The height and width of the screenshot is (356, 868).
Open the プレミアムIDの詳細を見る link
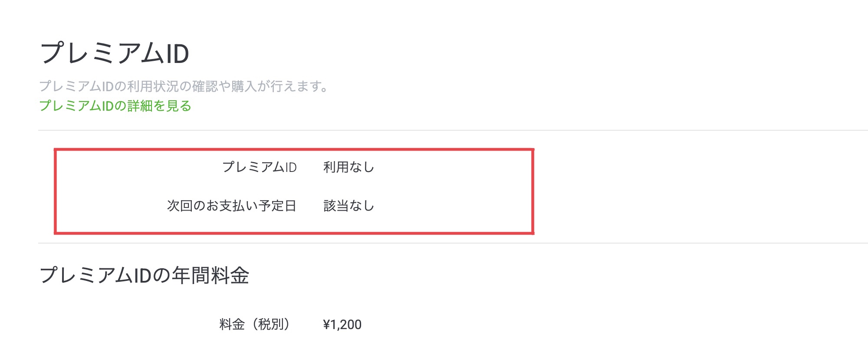pyautogui.click(x=115, y=106)
